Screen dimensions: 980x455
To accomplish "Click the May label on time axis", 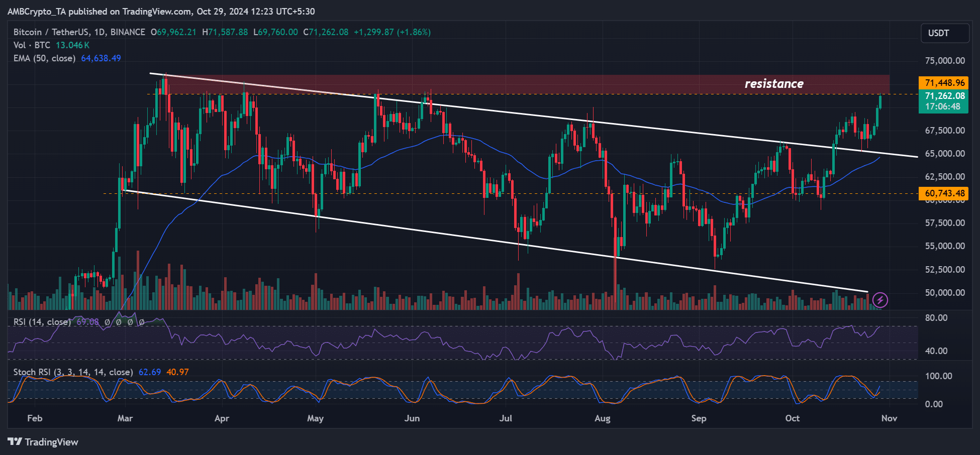I will click(316, 418).
